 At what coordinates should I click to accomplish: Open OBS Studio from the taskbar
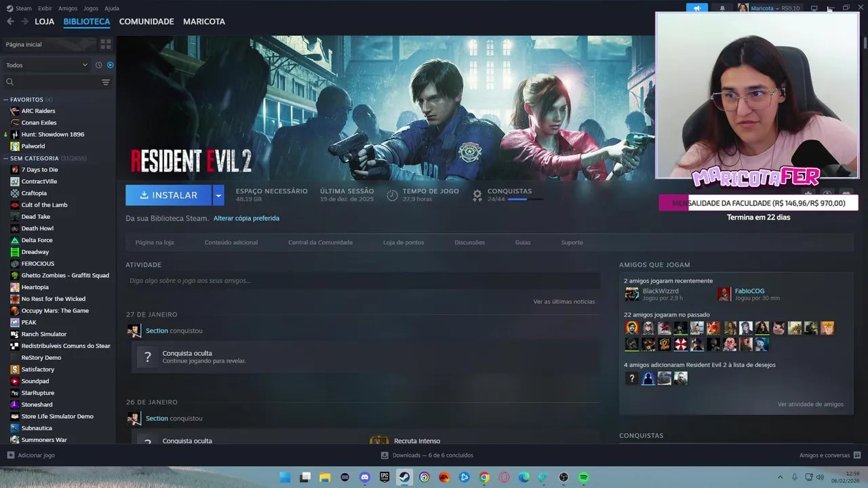(564, 477)
